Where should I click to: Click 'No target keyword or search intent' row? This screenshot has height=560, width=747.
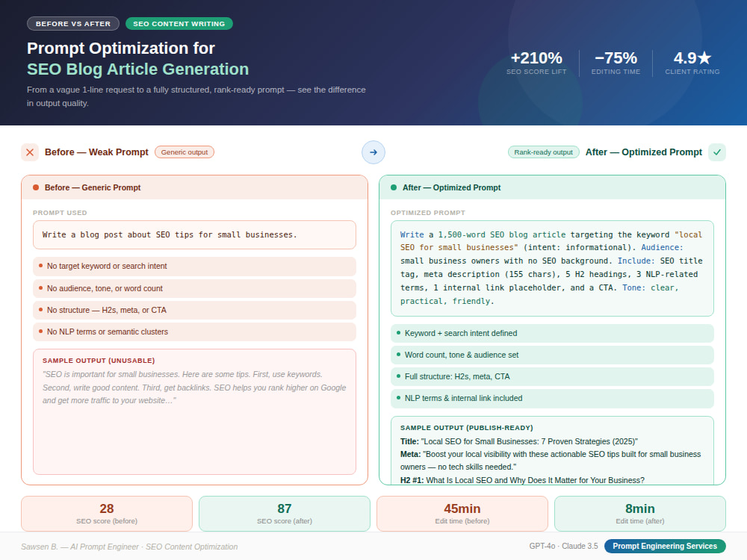coord(194,267)
